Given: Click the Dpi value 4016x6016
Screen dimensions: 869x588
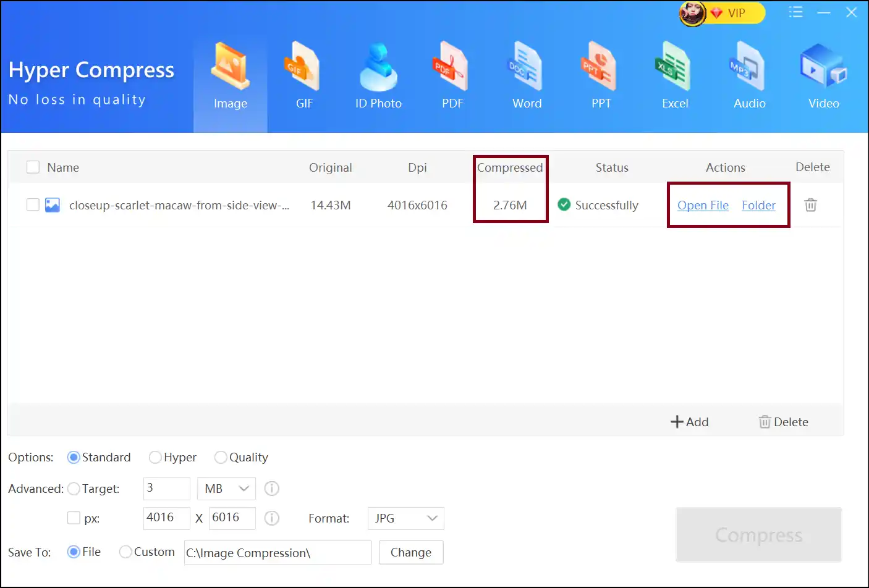Looking at the screenshot, I should tap(417, 205).
